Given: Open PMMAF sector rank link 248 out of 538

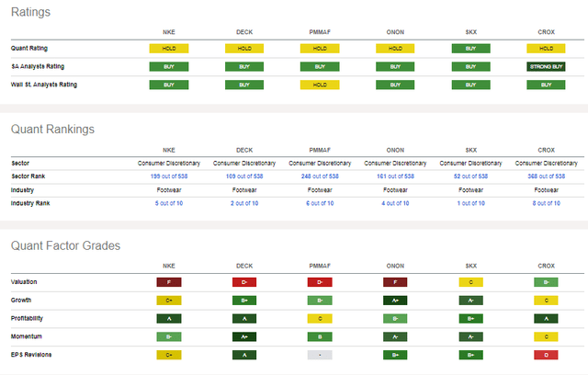Looking at the screenshot, I should pos(320,176).
